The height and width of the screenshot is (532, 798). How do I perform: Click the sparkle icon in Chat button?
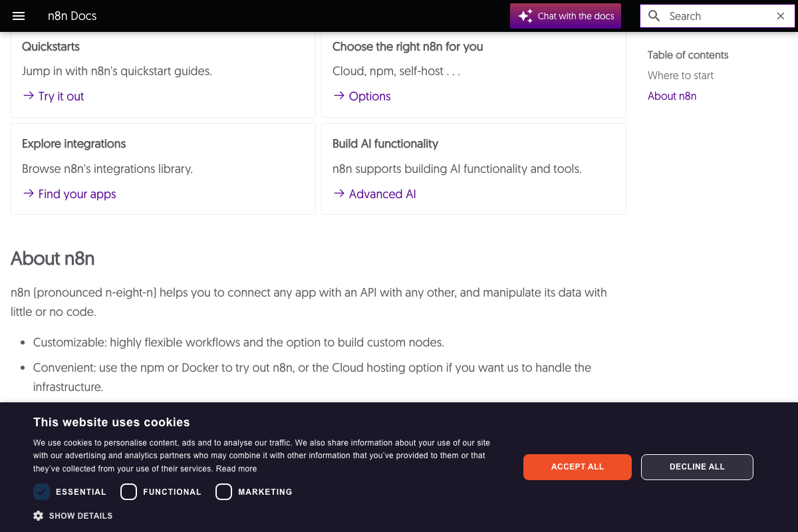coord(525,16)
